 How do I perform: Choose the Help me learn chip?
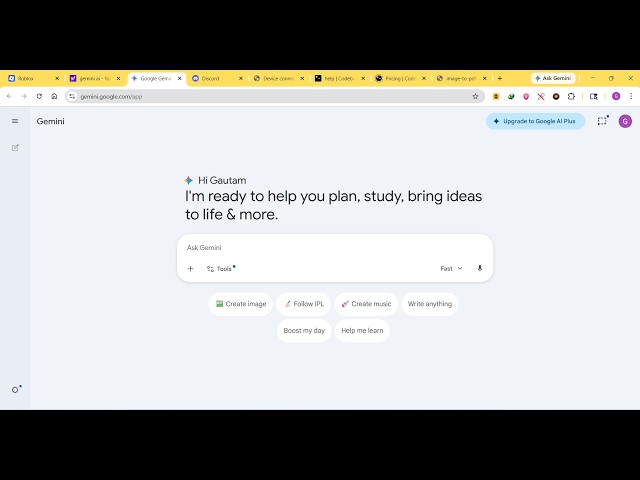pyautogui.click(x=362, y=331)
